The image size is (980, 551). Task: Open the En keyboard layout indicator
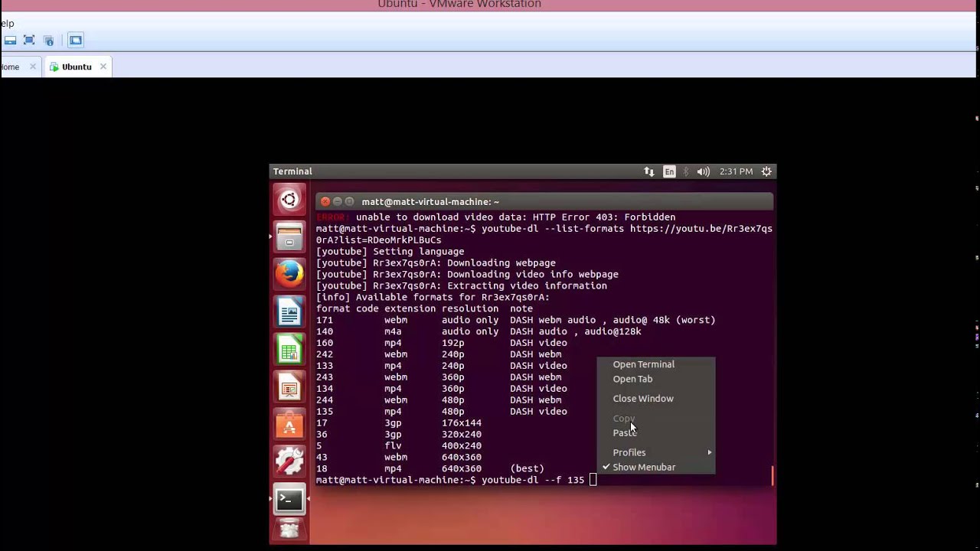point(669,171)
